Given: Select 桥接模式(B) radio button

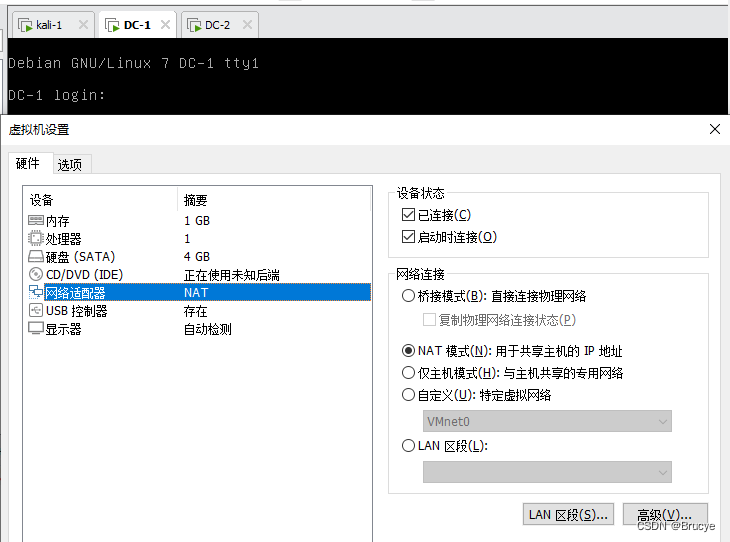Looking at the screenshot, I should pyautogui.click(x=408, y=296).
